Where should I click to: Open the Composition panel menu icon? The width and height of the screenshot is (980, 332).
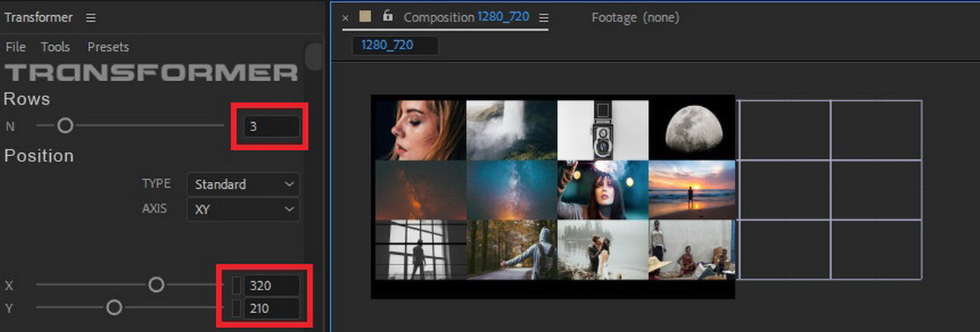click(x=543, y=17)
